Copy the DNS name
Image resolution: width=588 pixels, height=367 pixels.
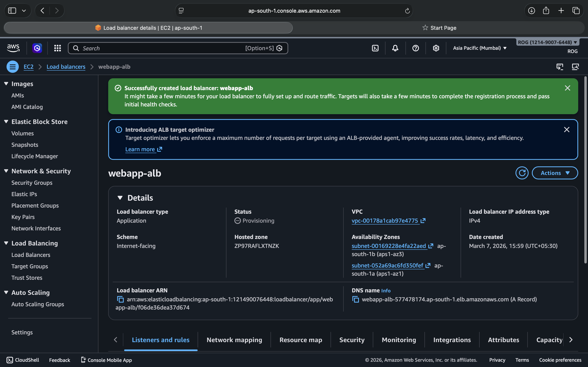click(x=355, y=299)
